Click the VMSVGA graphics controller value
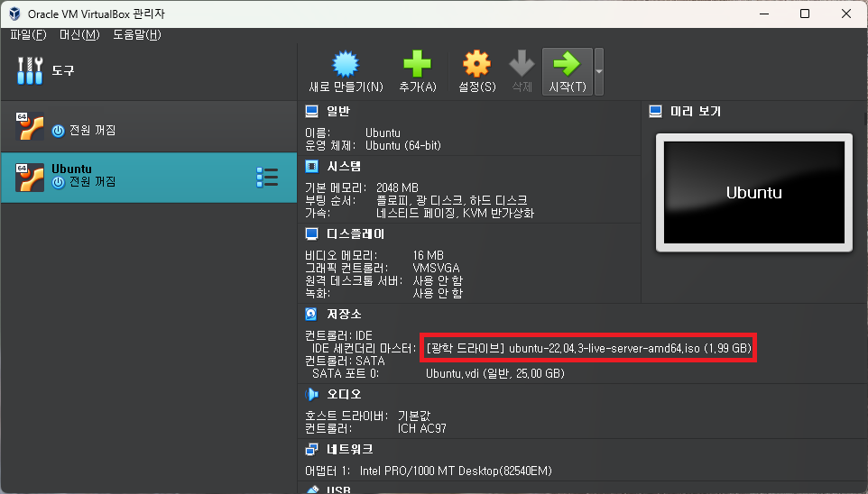The height and width of the screenshot is (494, 868). pyautogui.click(x=436, y=268)
